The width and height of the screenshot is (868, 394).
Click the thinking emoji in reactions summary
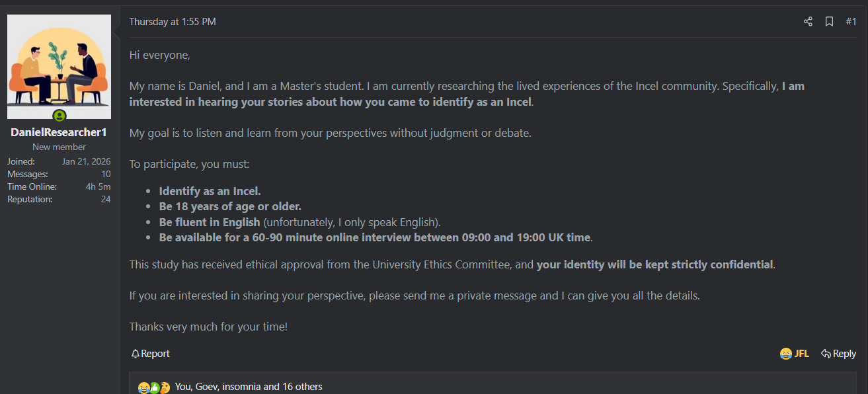pyautogui.click(x=165, y=387)
